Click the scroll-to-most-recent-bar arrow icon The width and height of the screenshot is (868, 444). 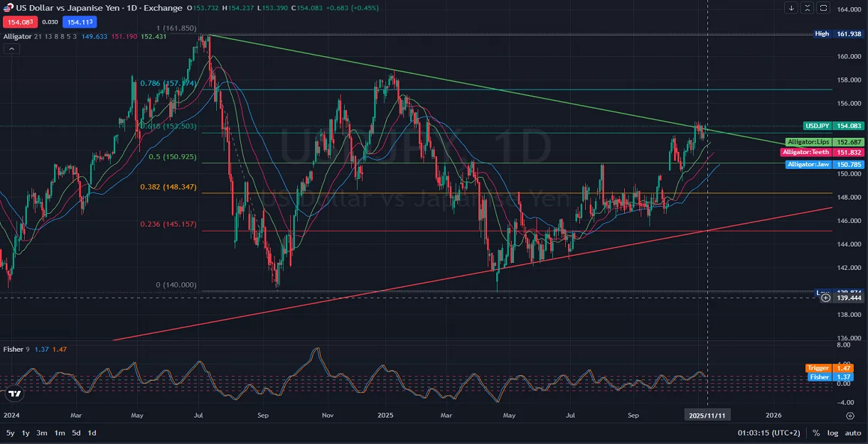[x=790, y=7]
